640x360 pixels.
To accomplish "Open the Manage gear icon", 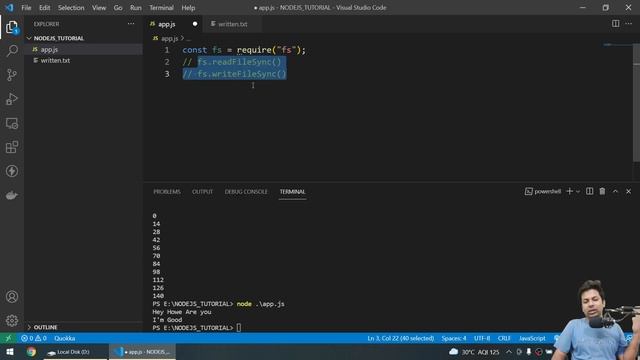I will [12, 320].
